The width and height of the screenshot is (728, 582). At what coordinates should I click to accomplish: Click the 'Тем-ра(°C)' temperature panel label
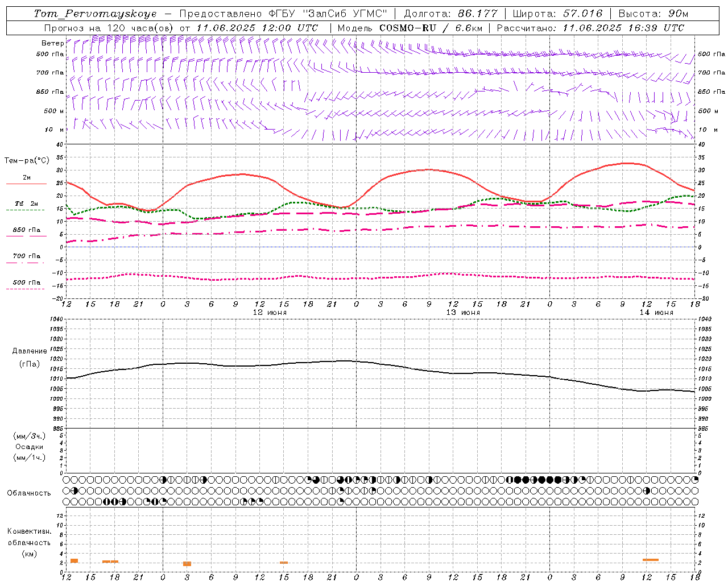click(27, 161)
